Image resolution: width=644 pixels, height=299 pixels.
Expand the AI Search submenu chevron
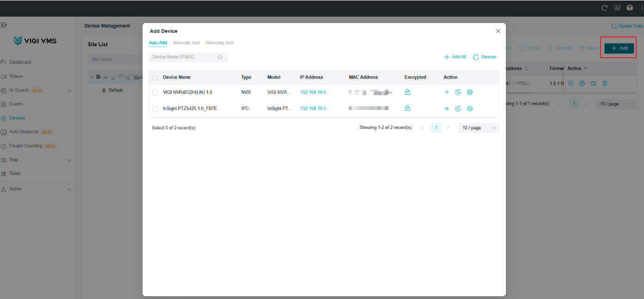click(x=69, y=91)
